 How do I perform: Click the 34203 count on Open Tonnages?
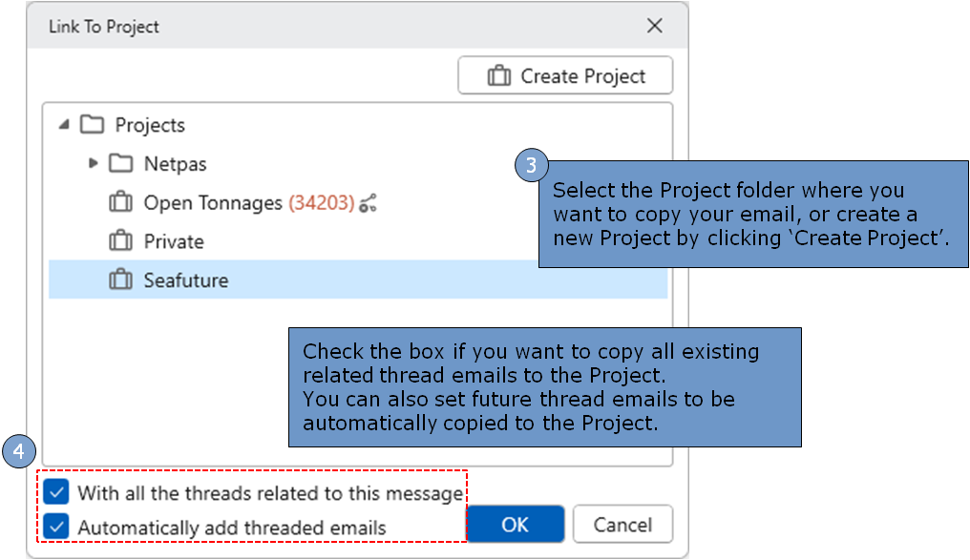(321, 203)
